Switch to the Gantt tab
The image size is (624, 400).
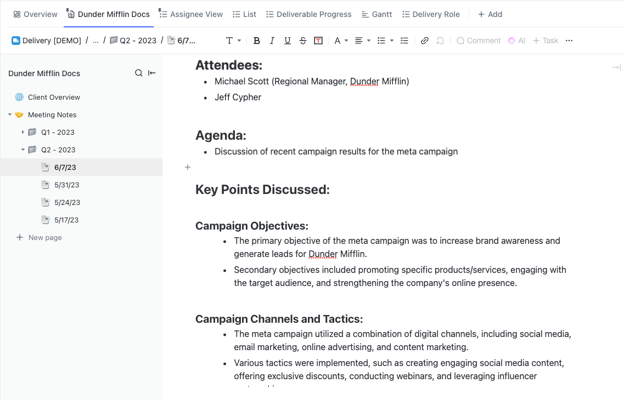[x=377, y=14]
